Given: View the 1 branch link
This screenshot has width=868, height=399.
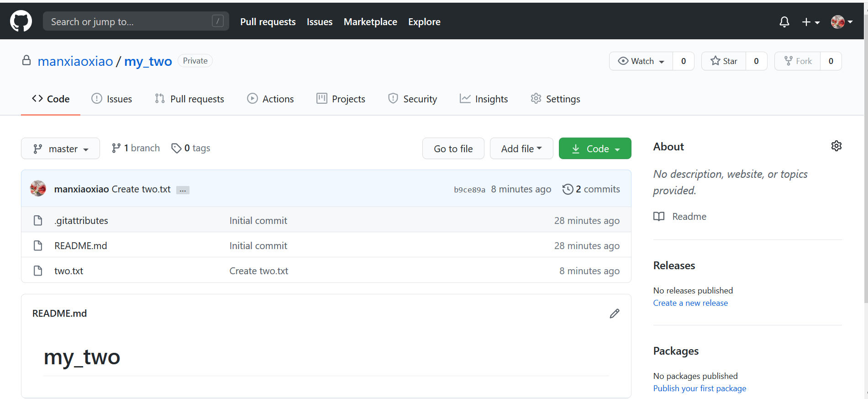Looking at the screenshot, I should (136, 148).
